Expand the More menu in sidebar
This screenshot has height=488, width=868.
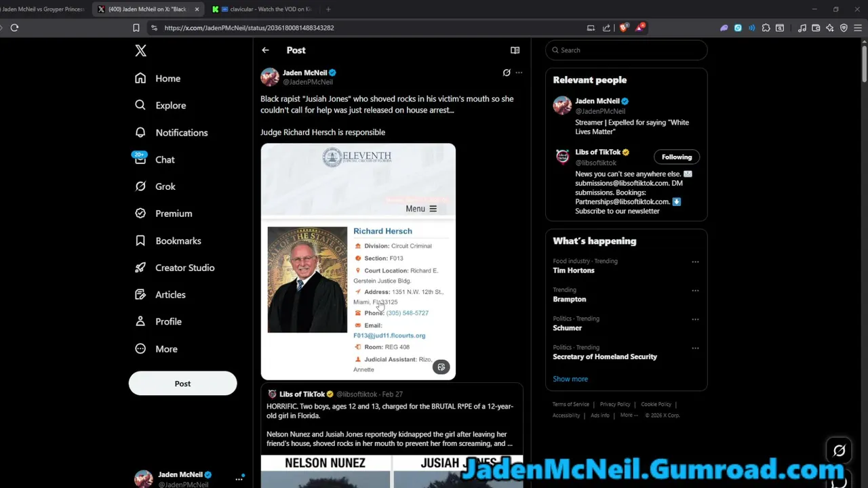[x=156, y=349]
